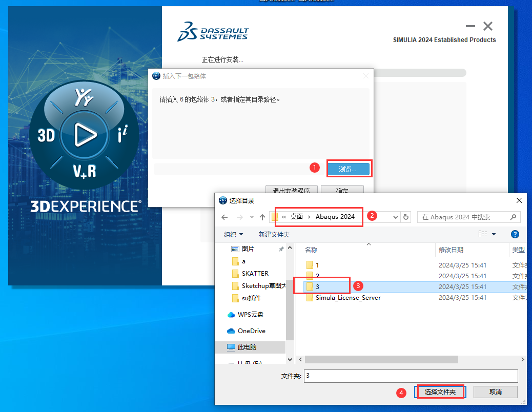532x412 pixels.
Task: Open view options dropdown arrow
Action: click(494, 234)
